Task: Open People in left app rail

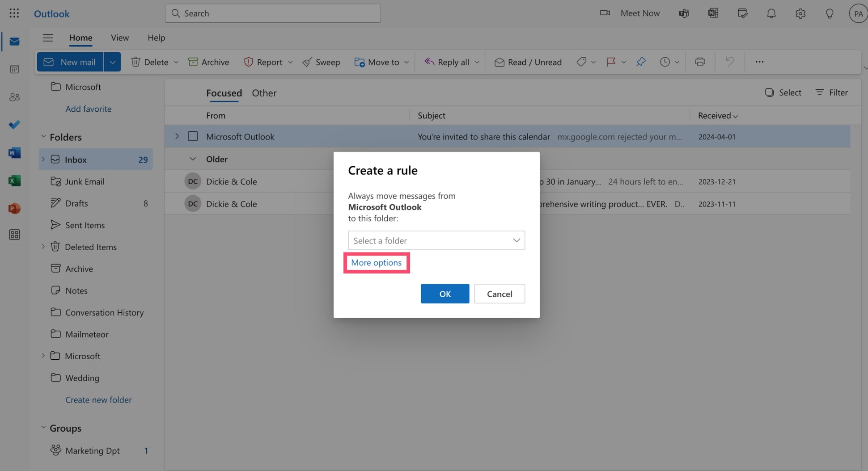Action: coord(14,97)
